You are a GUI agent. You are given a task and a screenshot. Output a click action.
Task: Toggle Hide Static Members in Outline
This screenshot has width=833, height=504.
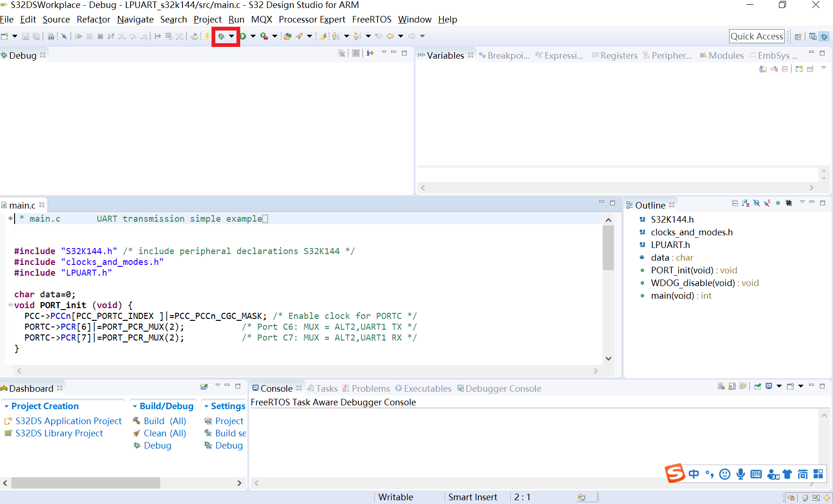pyautogui.click(x=767, y=203)
